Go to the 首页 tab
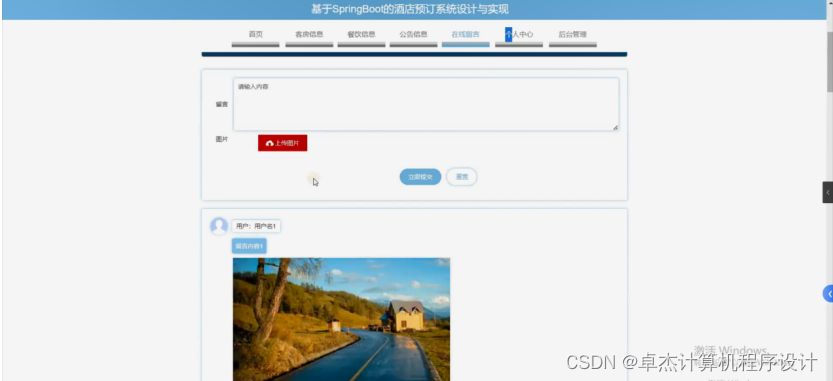Image resolution: width=833 pixels, height=381 pixels. point(256,35)
